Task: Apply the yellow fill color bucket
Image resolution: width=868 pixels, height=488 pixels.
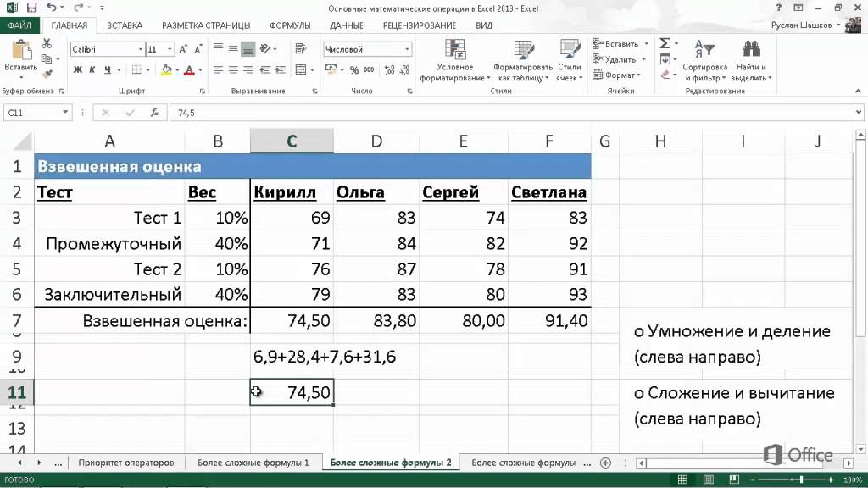Action: coord(166,69)
